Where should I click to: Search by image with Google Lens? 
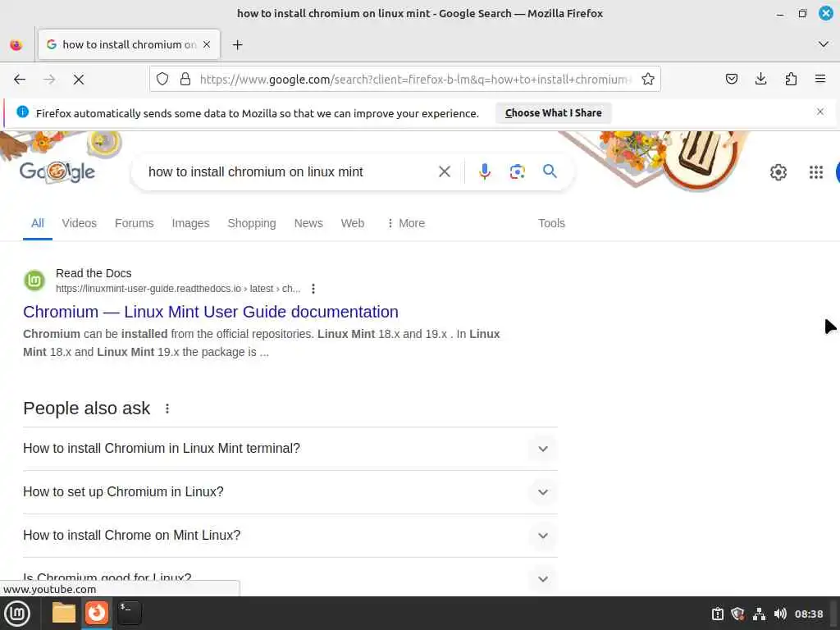coord(518,172)
